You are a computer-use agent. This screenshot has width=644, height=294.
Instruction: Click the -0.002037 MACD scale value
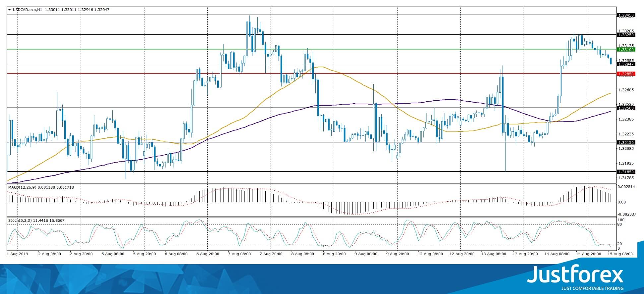(626, 214)
